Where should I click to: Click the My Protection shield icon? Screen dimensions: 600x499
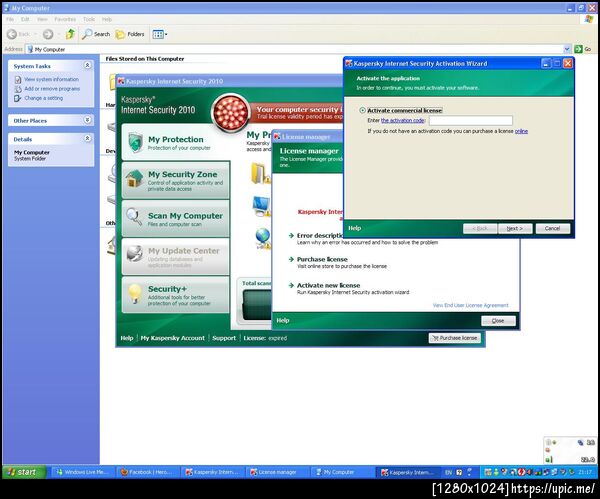pyautogui.click(x=135, y=142)
